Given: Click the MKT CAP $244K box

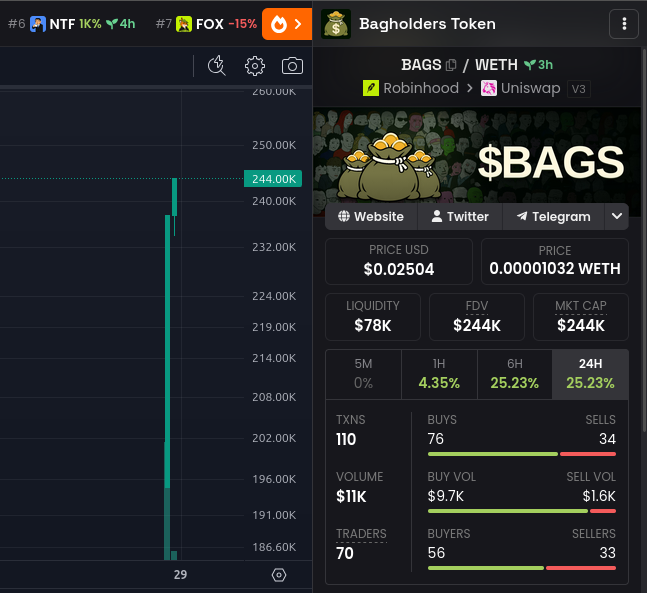Looking at the screenshot, I should point(581,317).
